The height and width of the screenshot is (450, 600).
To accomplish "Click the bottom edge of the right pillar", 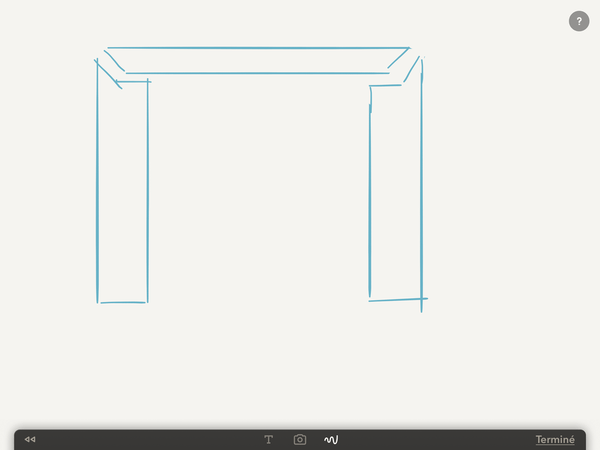I will coord(395,299).
